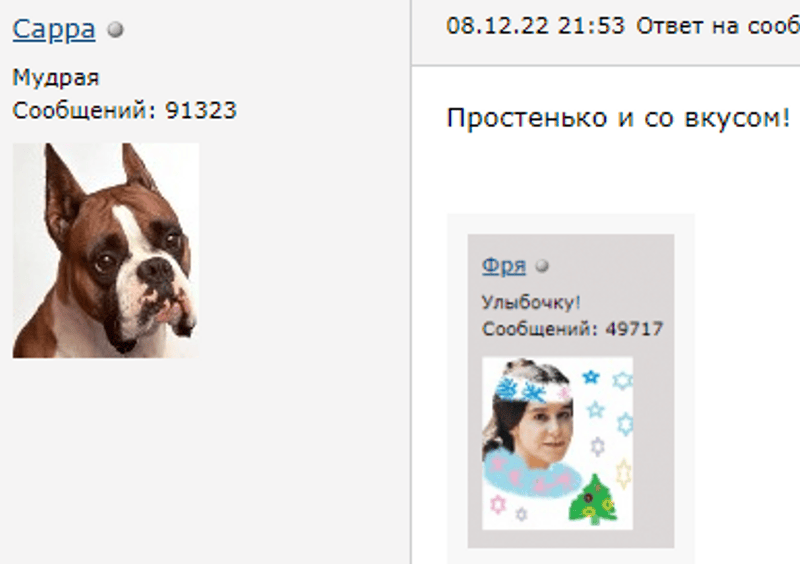
Task: Open the Сарра user profile link
Action: click(x=54, y=30)
